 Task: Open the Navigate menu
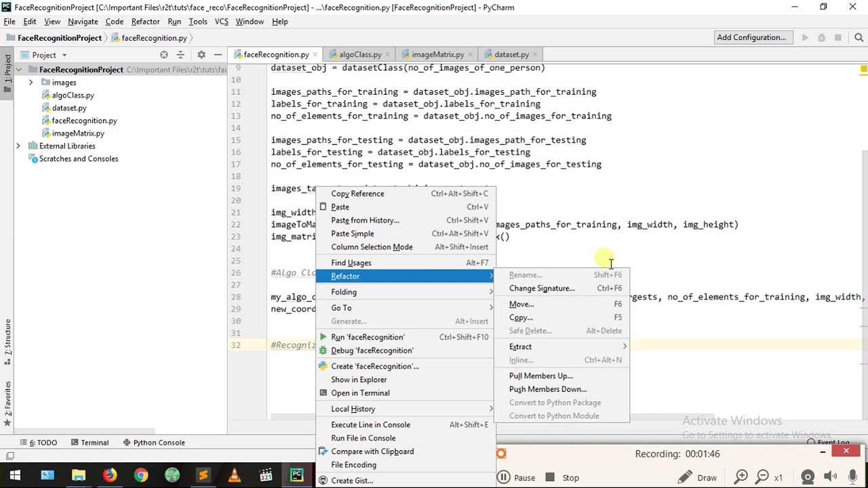(x=83, y=22)
